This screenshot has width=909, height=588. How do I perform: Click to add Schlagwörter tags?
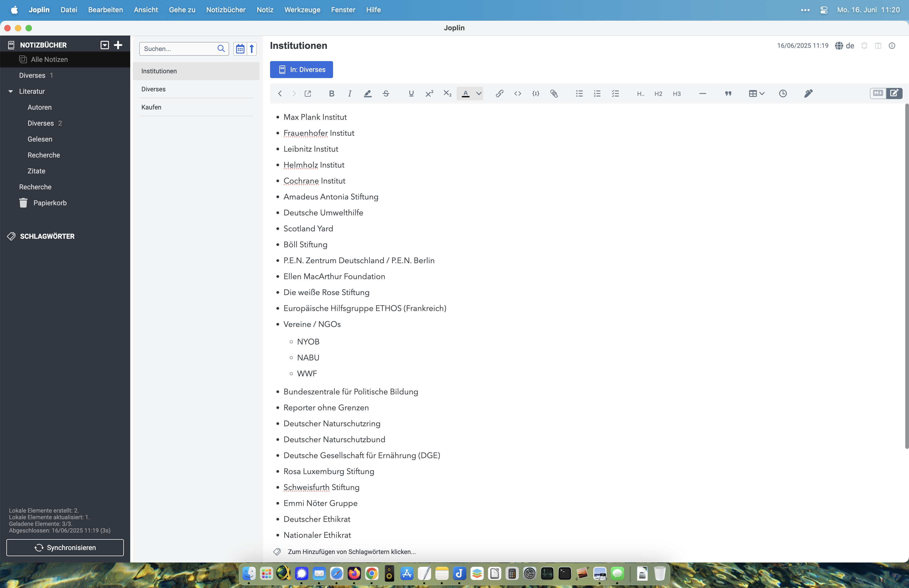coord(351,552)
